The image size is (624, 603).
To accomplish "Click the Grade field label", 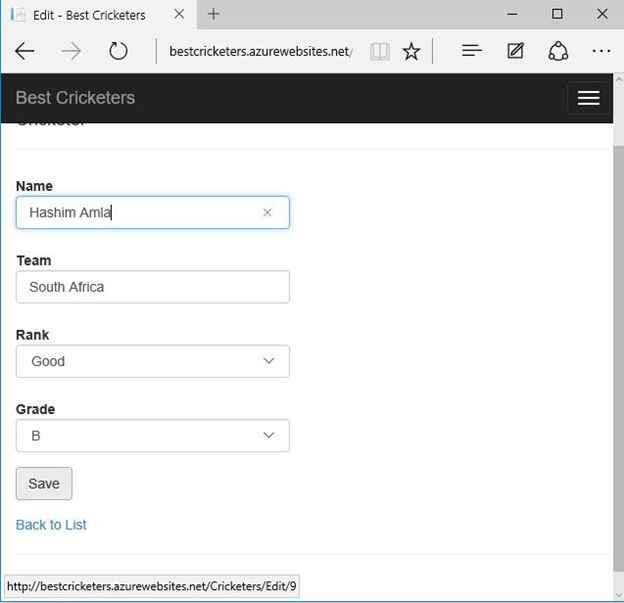I will point(35,409).
